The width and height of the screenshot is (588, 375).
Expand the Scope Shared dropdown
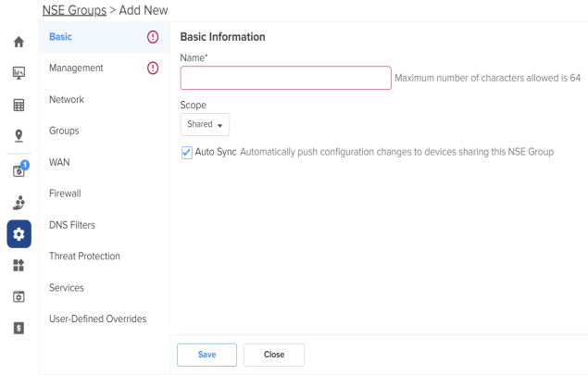click(205, 124)
